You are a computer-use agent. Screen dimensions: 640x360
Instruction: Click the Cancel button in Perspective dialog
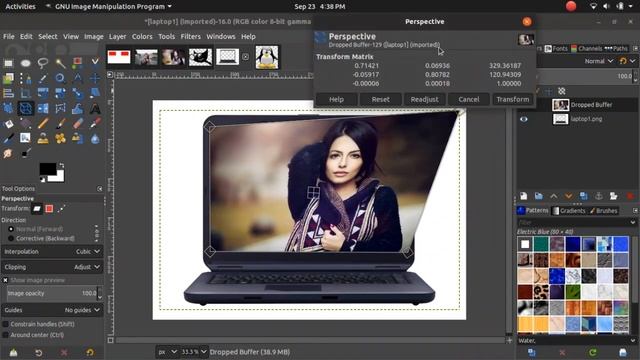[469, 99]
